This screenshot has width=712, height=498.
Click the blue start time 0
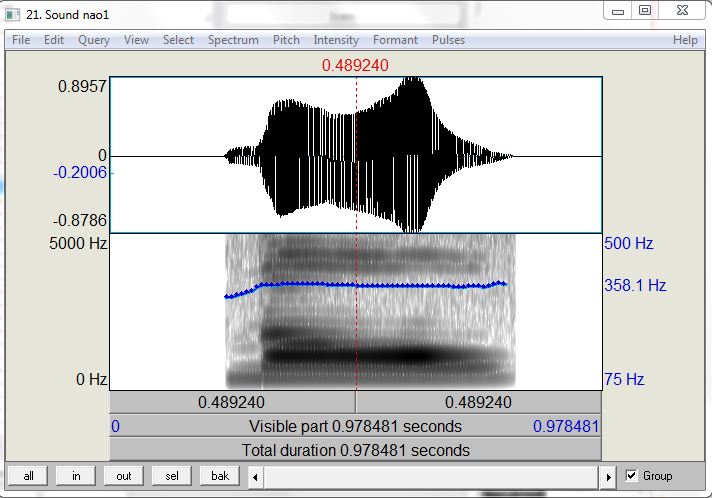[116, 426]
